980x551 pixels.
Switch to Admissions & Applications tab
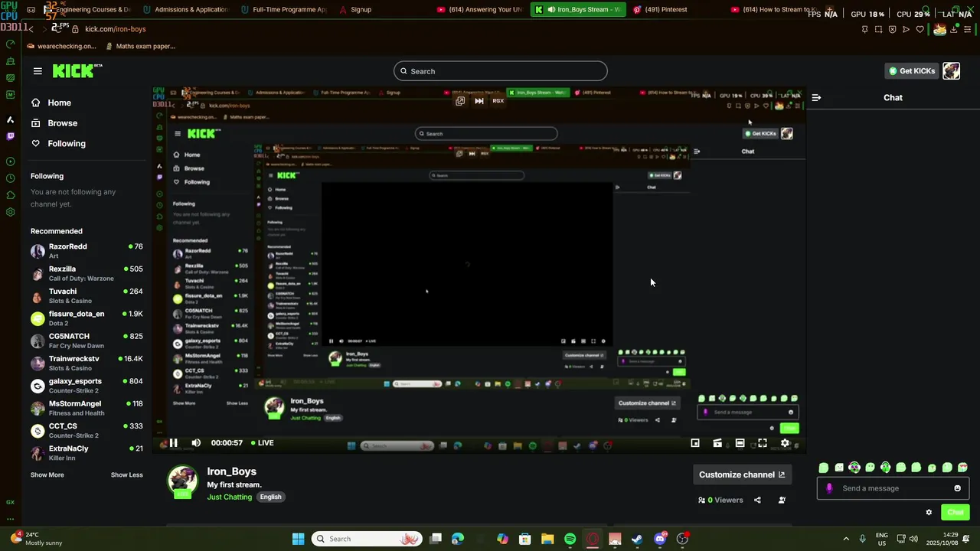(x=187, y=9)
